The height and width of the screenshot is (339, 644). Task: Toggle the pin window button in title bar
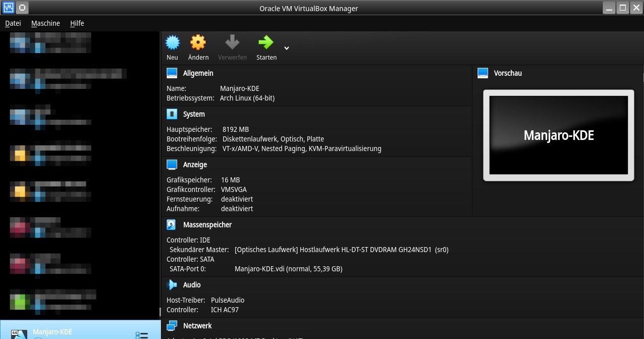23,8
